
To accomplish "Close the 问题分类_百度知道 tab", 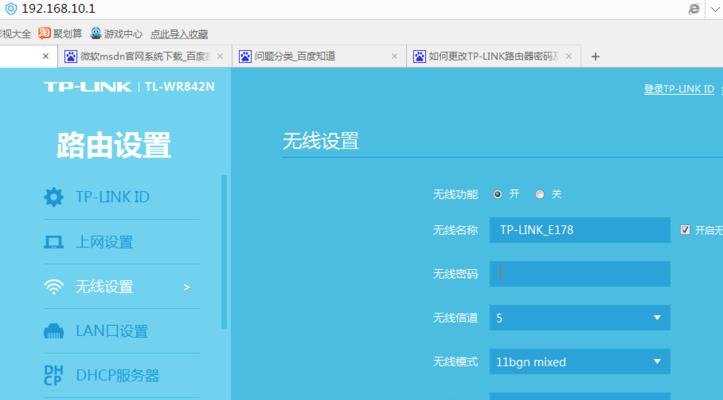I will click(x=394, y=56).
